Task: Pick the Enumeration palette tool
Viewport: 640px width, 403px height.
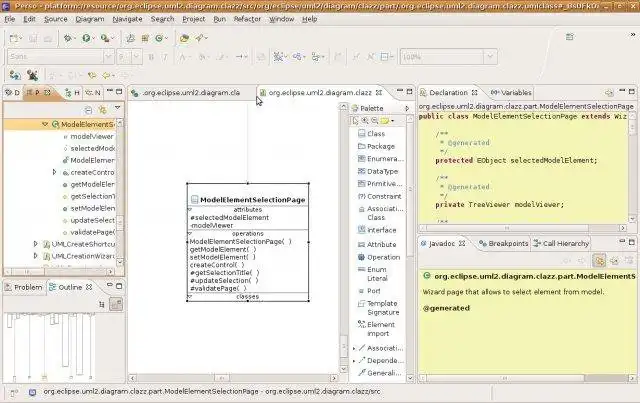Action: [x=380, y=159]
